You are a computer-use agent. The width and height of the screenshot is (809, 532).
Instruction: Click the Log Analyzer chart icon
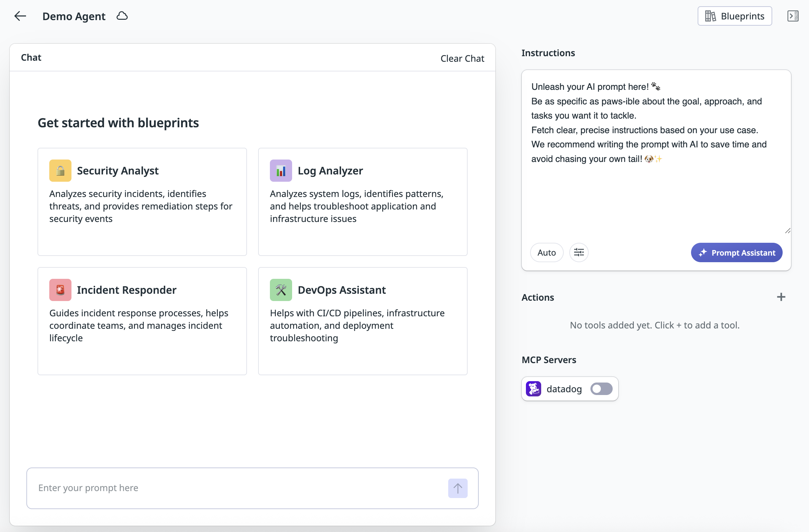click(x=281, y=171)
